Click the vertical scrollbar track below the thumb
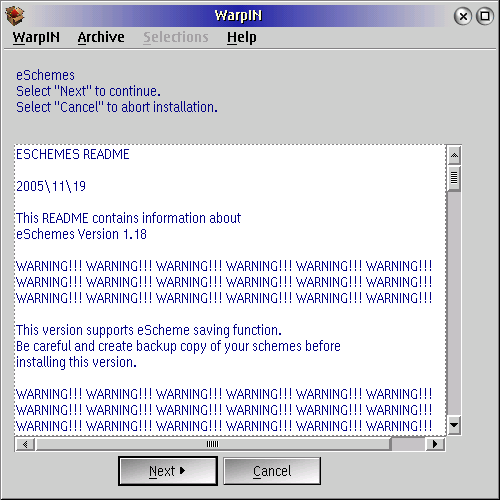The width and height of the screenshot is (500, 500). (454, 303)
